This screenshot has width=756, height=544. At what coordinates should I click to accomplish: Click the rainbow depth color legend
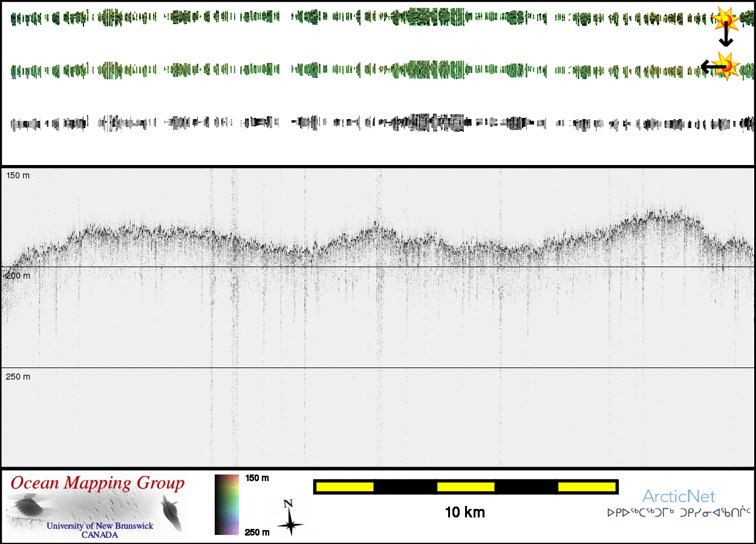[x=227, y=505]
